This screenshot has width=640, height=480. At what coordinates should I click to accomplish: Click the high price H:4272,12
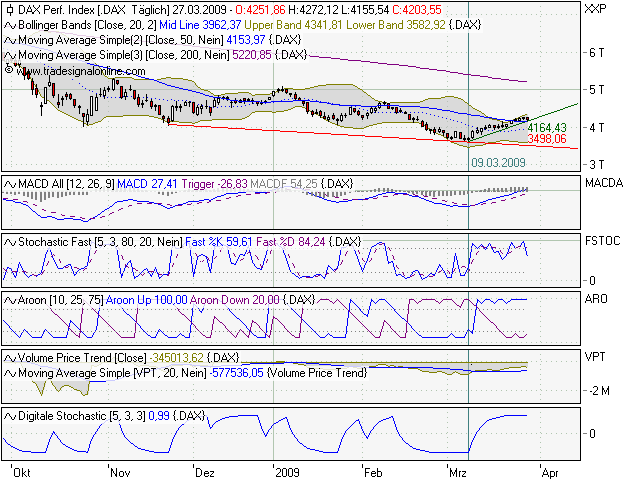tap(312, 10)
